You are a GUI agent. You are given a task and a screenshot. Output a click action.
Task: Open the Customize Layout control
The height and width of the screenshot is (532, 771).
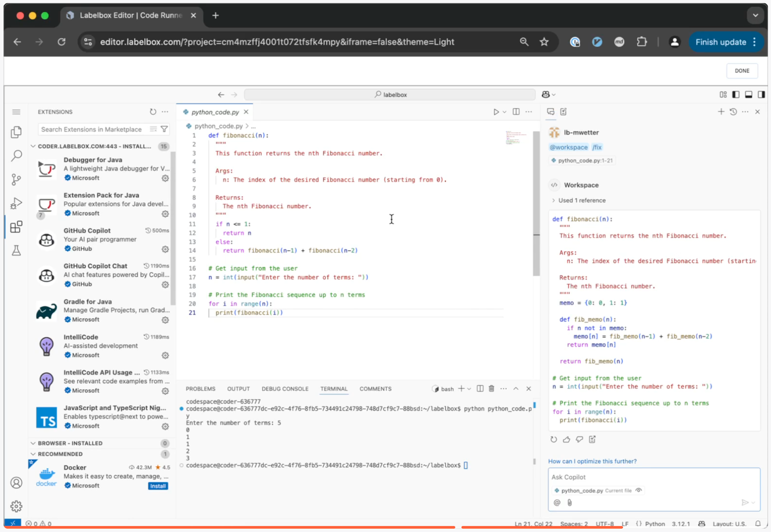[x=723, y=95]
